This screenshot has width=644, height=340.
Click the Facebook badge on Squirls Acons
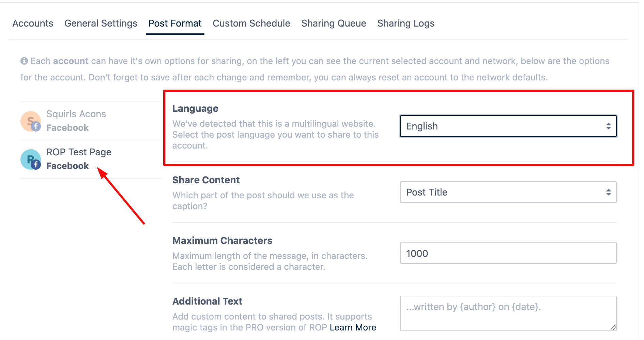pyautogui.click(x=36, y=126)
